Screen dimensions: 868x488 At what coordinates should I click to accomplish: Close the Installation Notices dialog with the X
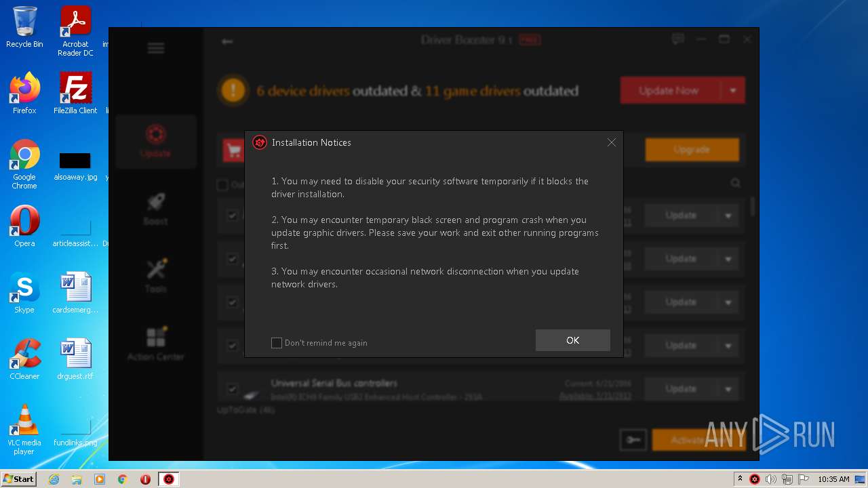click(612, 142)
